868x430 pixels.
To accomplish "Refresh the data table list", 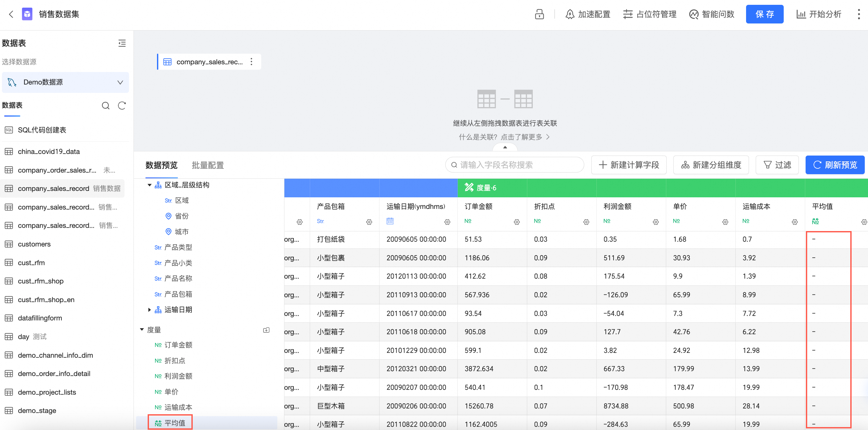I will click(x=122, y=105).
